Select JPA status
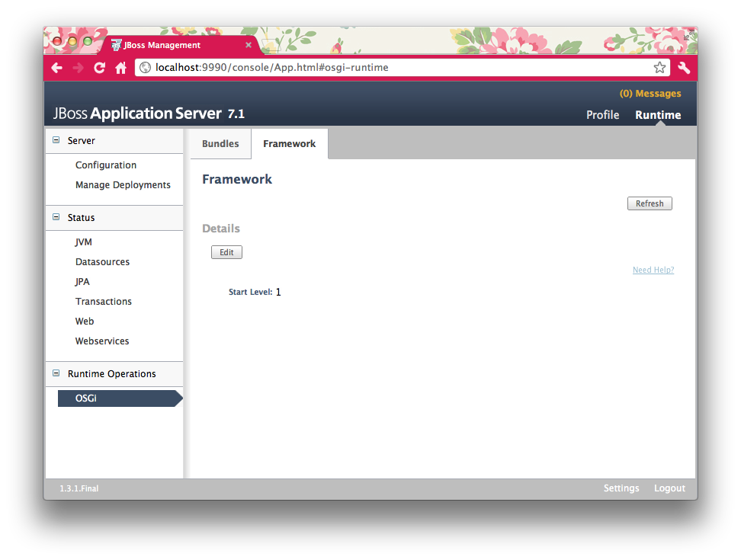Image resolution: width=741 pixels, height=560 pixels. click(82, 281)
